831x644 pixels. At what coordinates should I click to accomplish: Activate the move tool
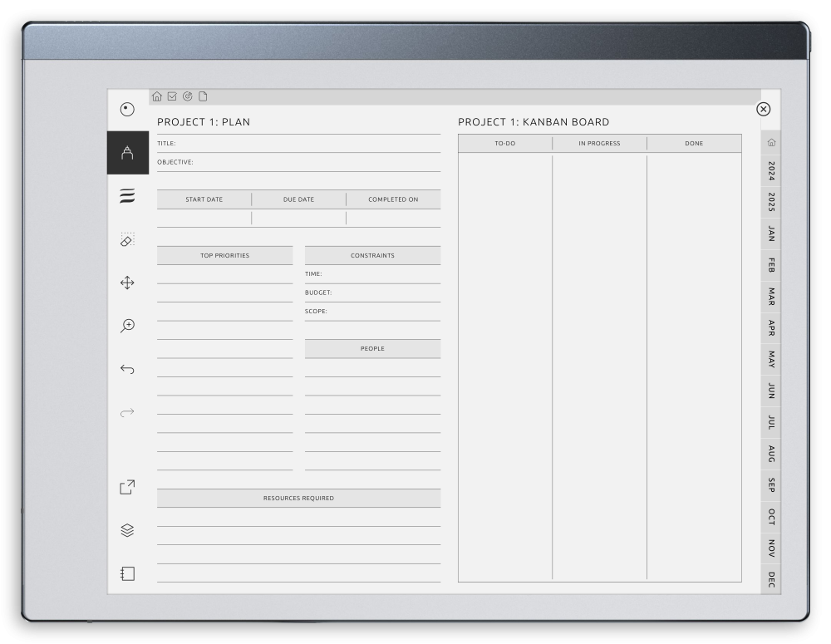click(127, 283)
